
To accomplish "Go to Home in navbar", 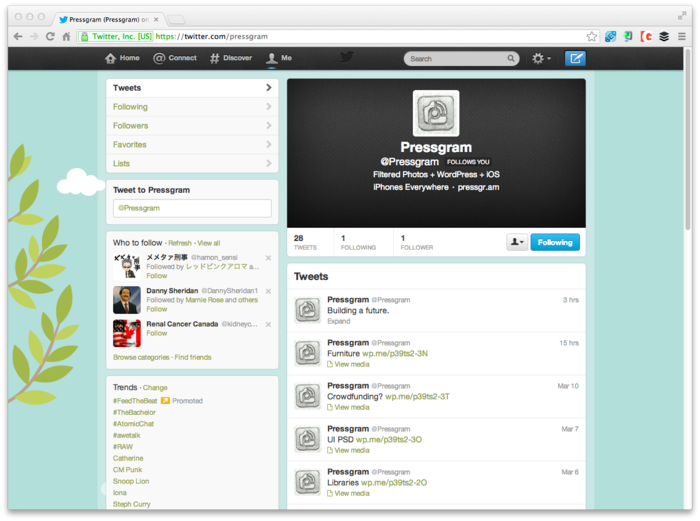I will (122, 58).
